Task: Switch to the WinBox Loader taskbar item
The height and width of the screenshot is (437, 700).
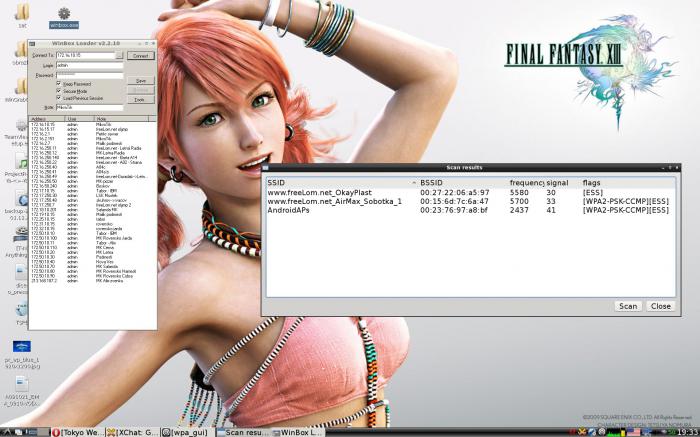Action: point(297,432)
